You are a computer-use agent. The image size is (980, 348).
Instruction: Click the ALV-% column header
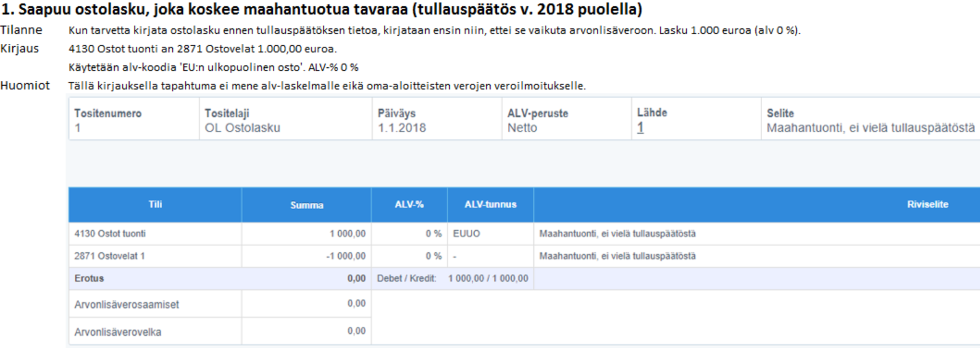click(409, 204)
